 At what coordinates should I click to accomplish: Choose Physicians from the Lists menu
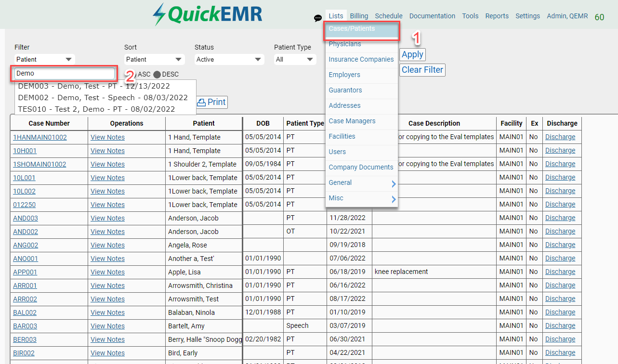(362, 44)
